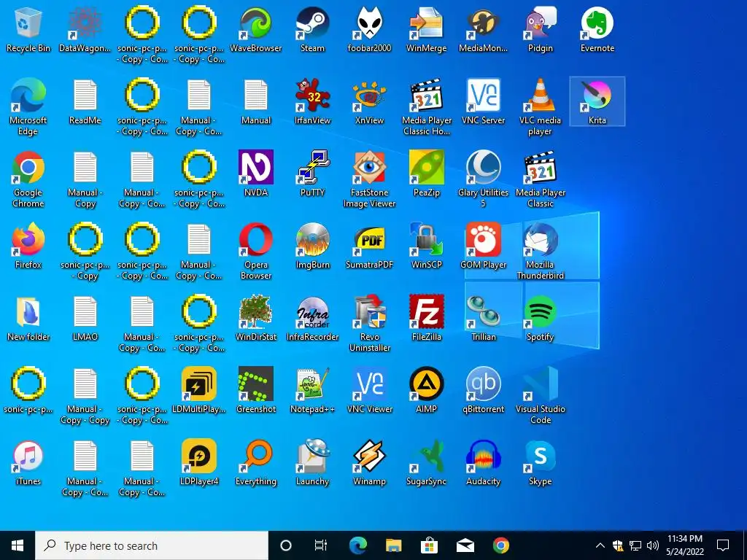
Task: Open the Windows Start menu
Action: [x=18, y=545]
